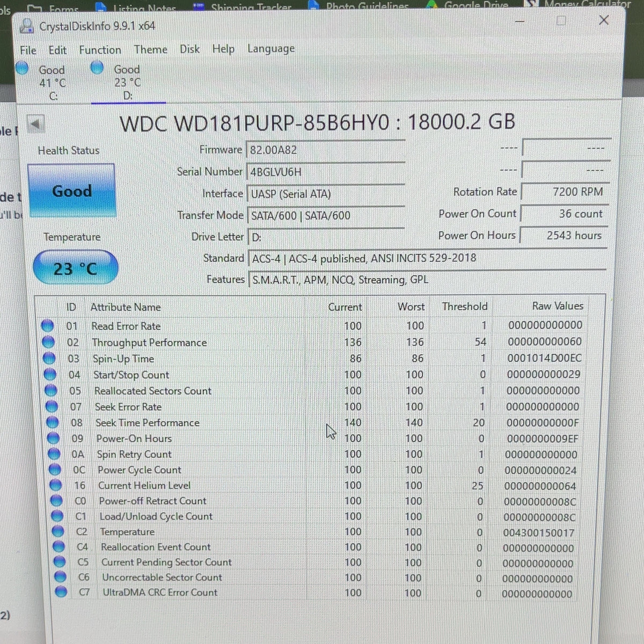The width and height of the screenshot is (644, 644).
Task: Select the Temperature raw value 004300150017
Action: coord(539,533)
